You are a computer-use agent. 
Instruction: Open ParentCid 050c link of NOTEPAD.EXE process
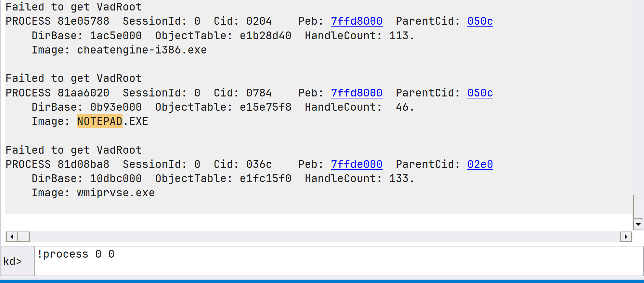coord(480,93)
